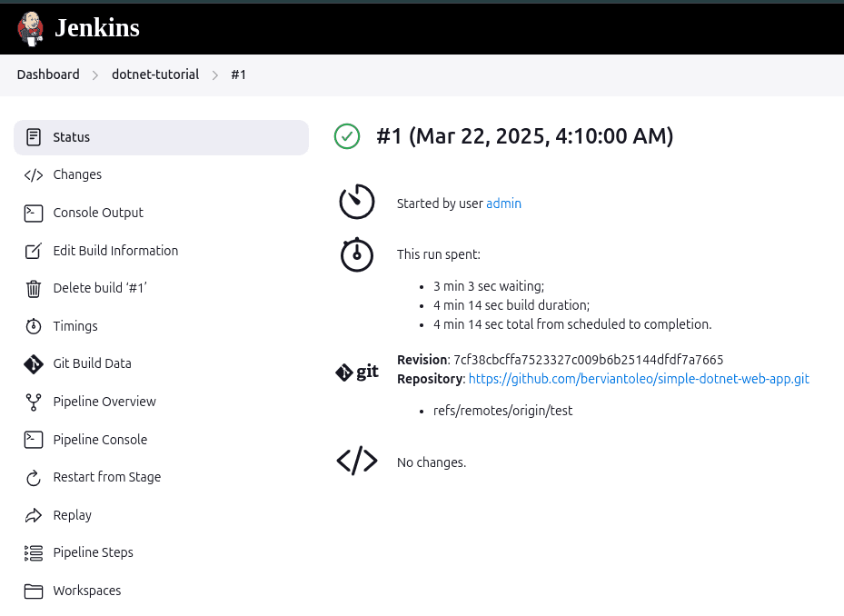Image resolution: width=844 pixels, height=616 pixels.
Task: Go to Dashboard in breadcrumb
Action: click(48, 75)
